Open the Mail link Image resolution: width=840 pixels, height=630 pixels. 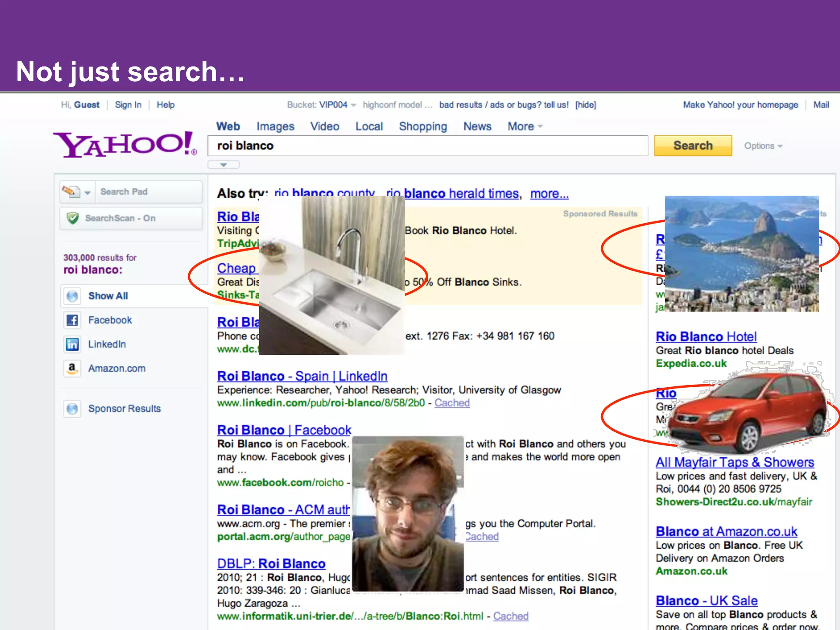[x=821, y=105]
